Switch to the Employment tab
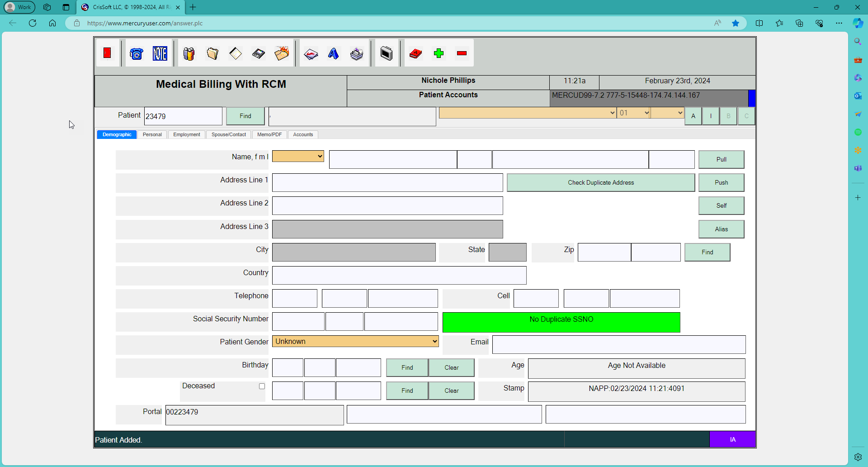This screenshot has width=868, height=467. 186,134
